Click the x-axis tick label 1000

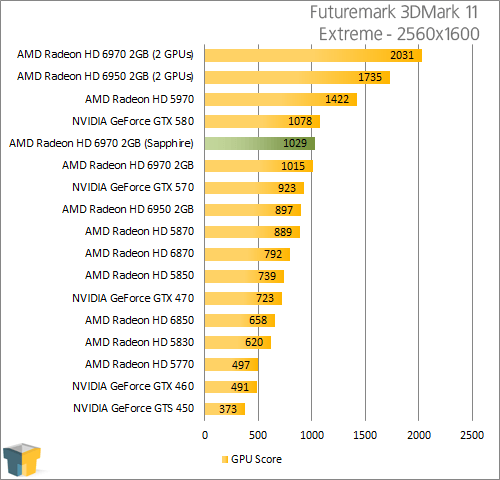click(312, 435)
